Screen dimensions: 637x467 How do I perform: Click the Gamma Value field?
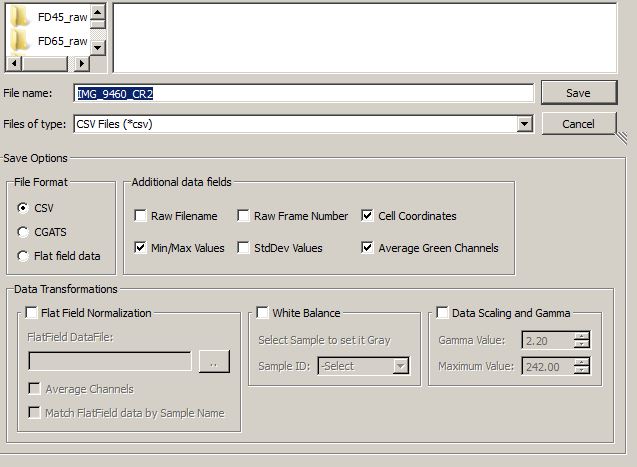tap(548, 341)
